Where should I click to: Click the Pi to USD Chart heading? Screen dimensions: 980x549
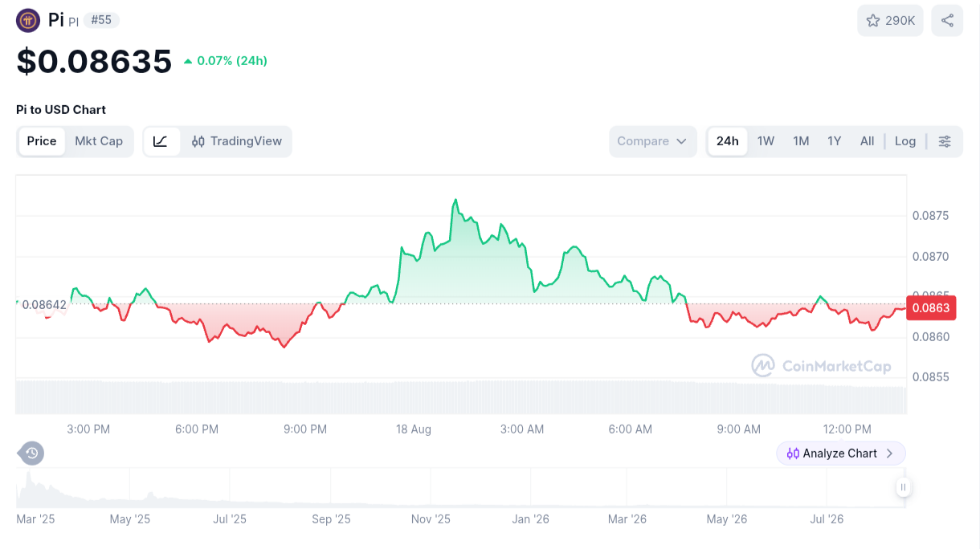[x=61, y=110]
